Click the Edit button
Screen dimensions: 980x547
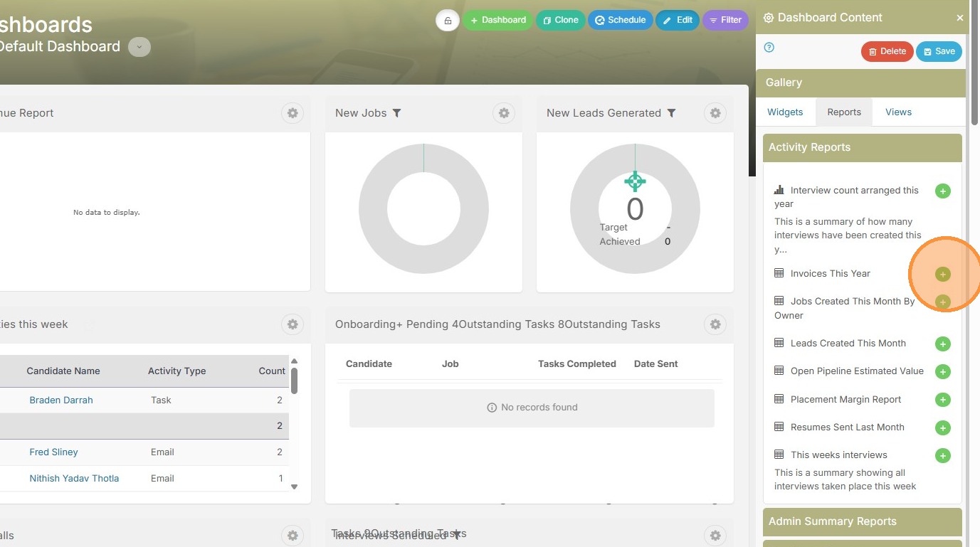pyautogui.click(x=678, y=20)
